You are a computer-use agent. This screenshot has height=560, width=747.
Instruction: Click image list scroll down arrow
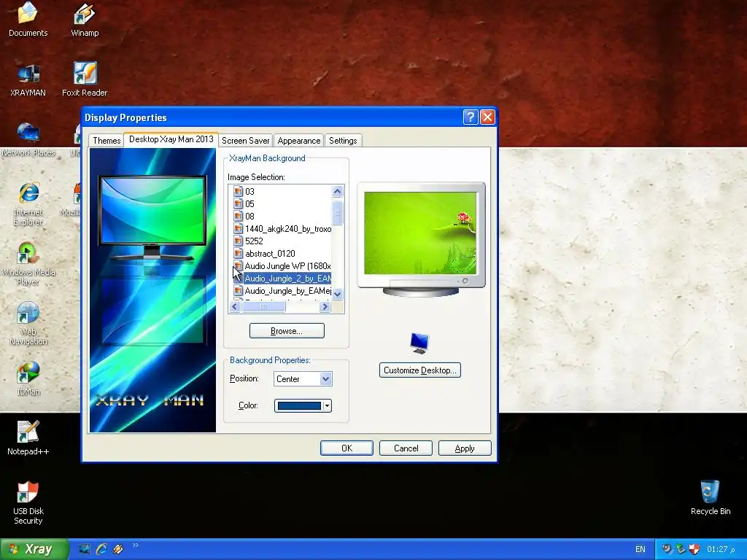tap(337, 295)
